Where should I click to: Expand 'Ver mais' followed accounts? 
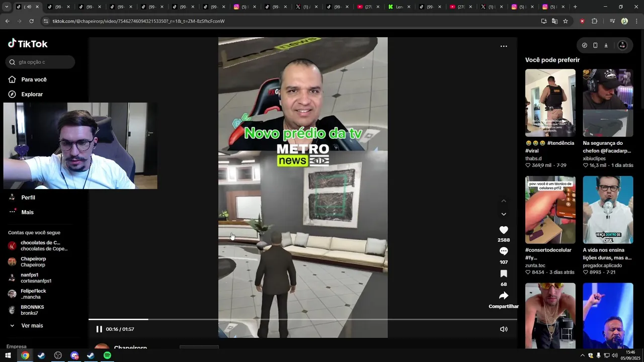coord(32,326)
